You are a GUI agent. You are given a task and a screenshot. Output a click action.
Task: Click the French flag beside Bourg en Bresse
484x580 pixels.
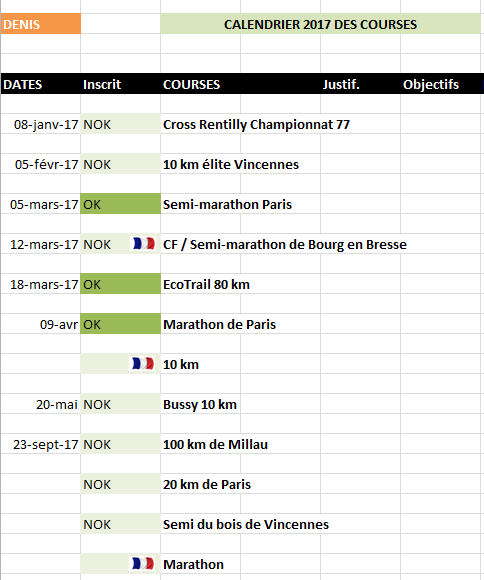click(x=144, y=243)
